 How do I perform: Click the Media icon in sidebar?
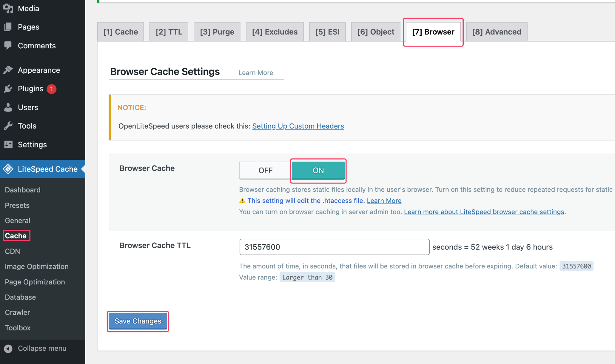[x=8, y=8]
